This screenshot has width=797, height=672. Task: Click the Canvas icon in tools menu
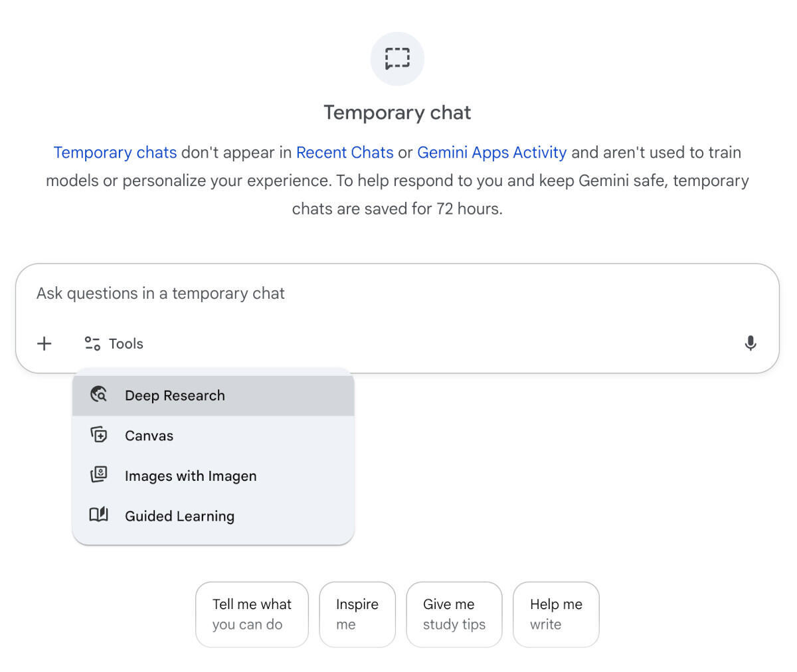99,435
